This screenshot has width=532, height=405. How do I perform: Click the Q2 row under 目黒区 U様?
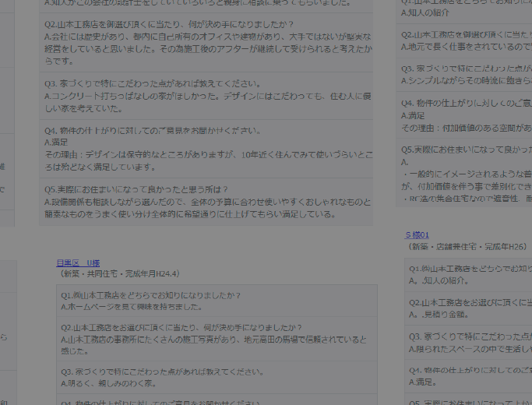click(x=218, y=340)
